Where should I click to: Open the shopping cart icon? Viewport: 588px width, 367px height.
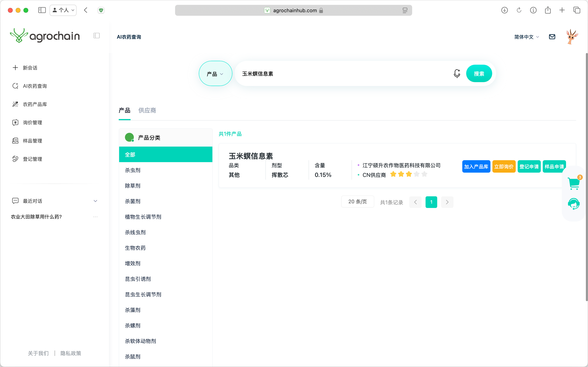pyautogui.click(x=574, y=183)
